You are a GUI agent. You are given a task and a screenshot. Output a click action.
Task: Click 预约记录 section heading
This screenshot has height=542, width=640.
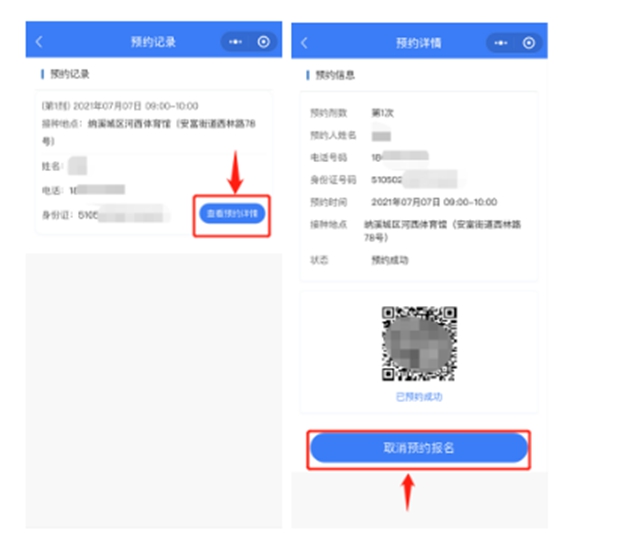[x=69, y=74]
